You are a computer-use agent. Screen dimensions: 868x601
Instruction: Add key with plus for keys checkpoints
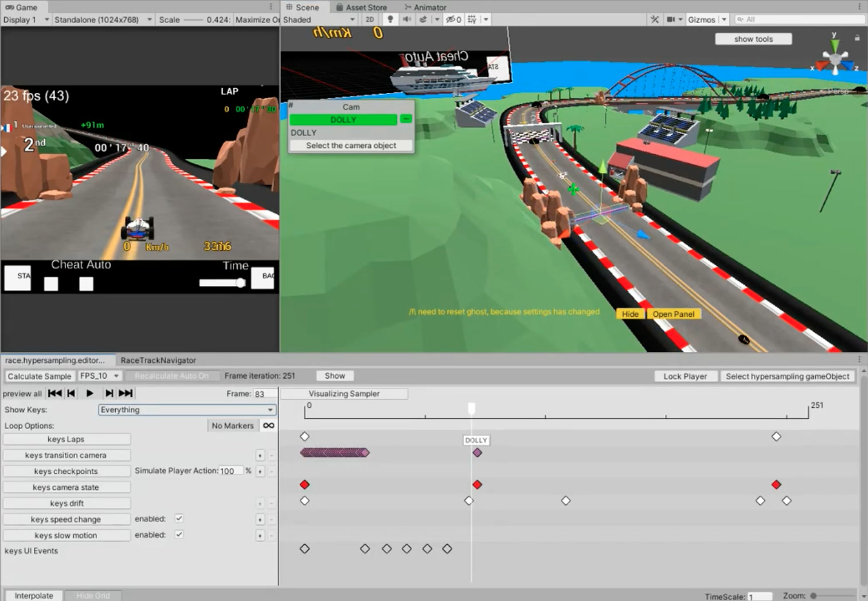point(260,472)
